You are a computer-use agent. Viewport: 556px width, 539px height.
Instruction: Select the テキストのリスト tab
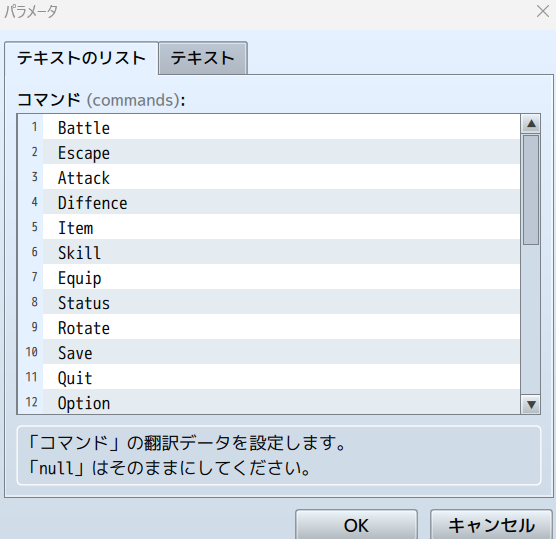81,58
